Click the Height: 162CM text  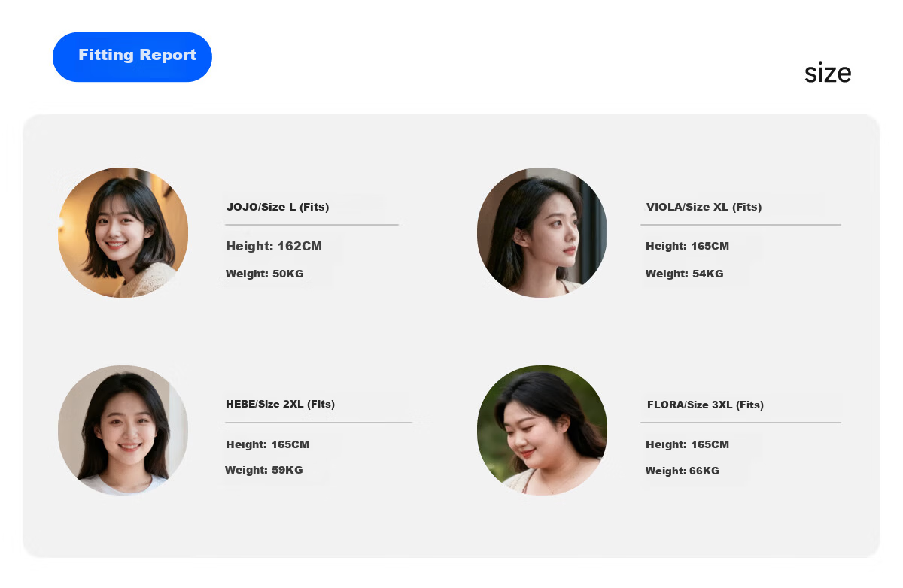pyautogui.click(x=274, y=246)
